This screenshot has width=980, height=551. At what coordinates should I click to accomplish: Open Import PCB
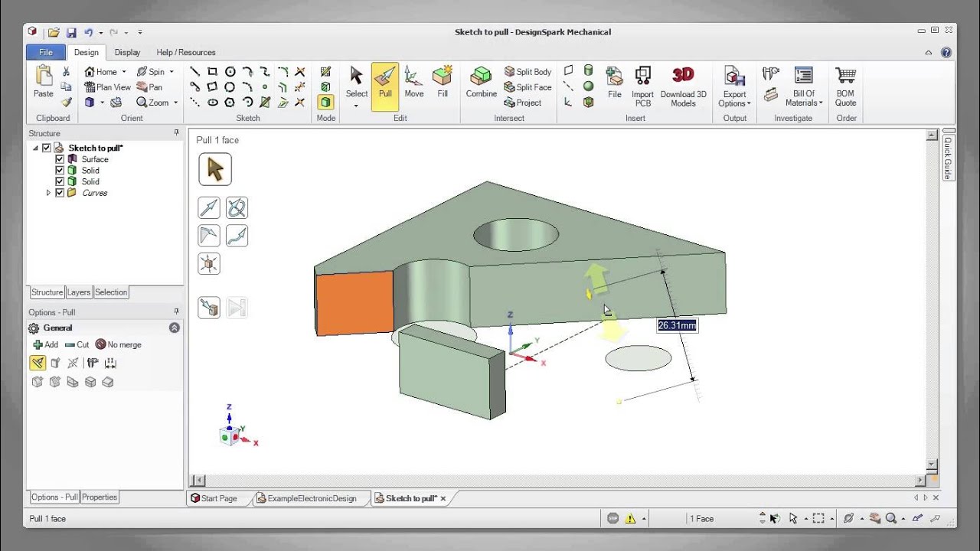(x=642, y=85)
